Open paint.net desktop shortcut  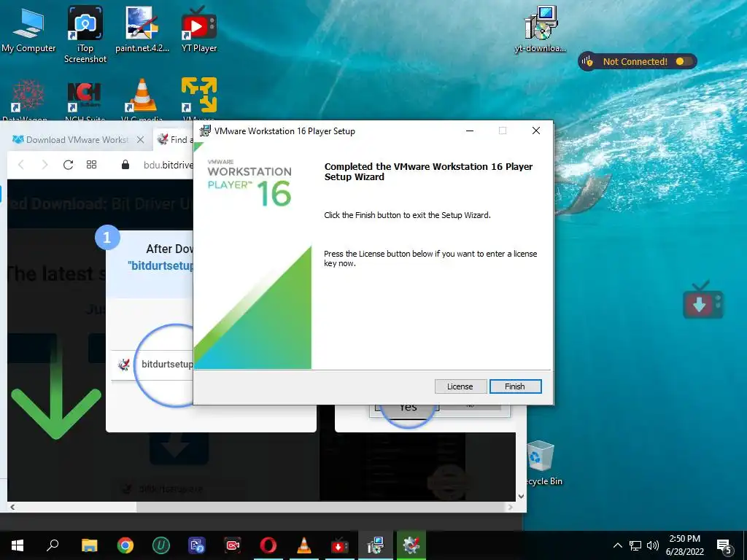point(142,29)
